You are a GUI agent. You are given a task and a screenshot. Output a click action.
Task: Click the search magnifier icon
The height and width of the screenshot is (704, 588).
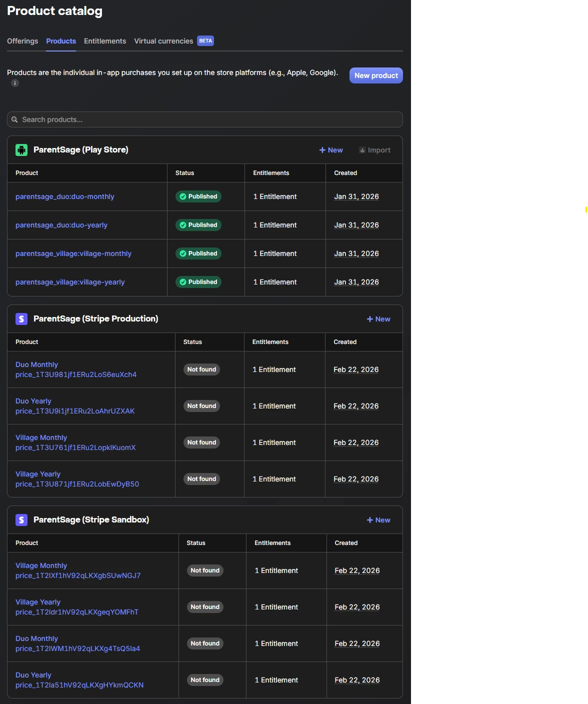(14, 119)
